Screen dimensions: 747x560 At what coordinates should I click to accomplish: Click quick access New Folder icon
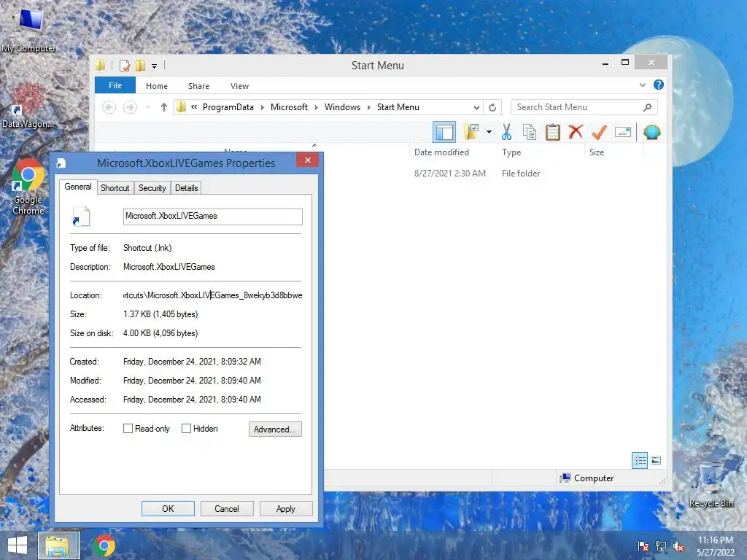(140, 65)
